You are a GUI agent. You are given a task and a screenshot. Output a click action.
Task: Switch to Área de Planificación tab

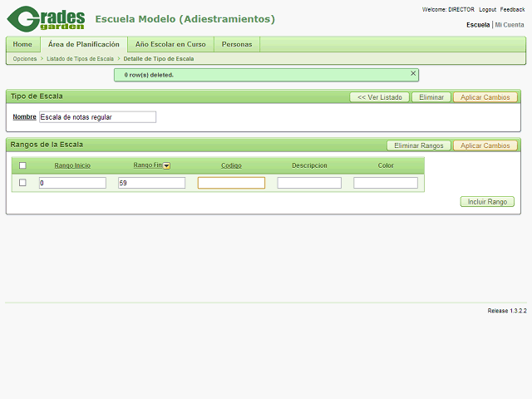pyautogui.click(x=84, y=44)
